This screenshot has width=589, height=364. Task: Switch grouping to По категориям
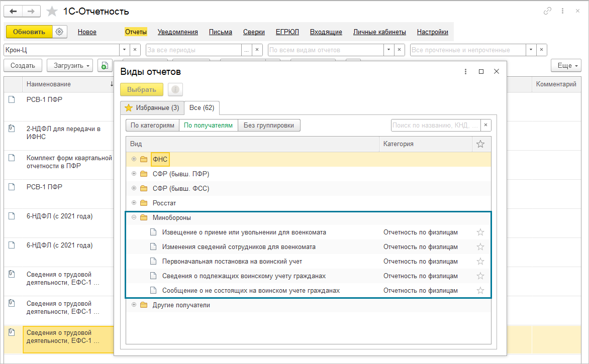(152, 126)
